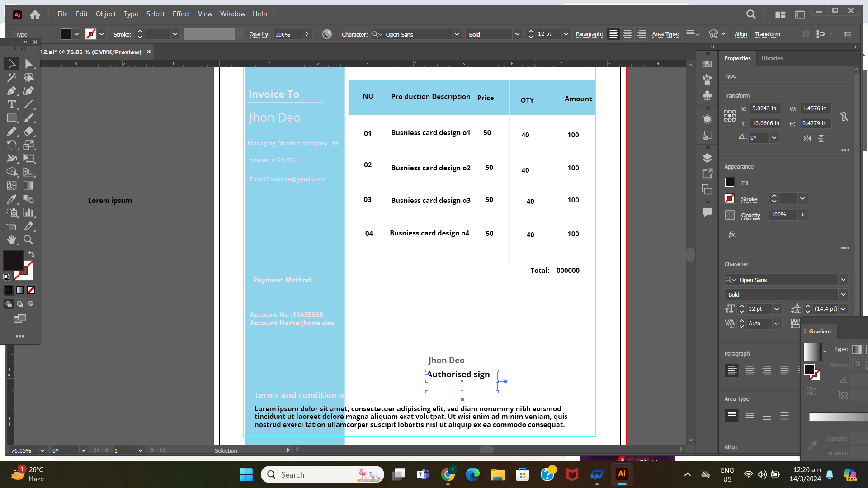Image resolution: width=868 pixels, height=488 pixels.
Task: Click the search icon in top bar
Action: (x=751, y=14)
